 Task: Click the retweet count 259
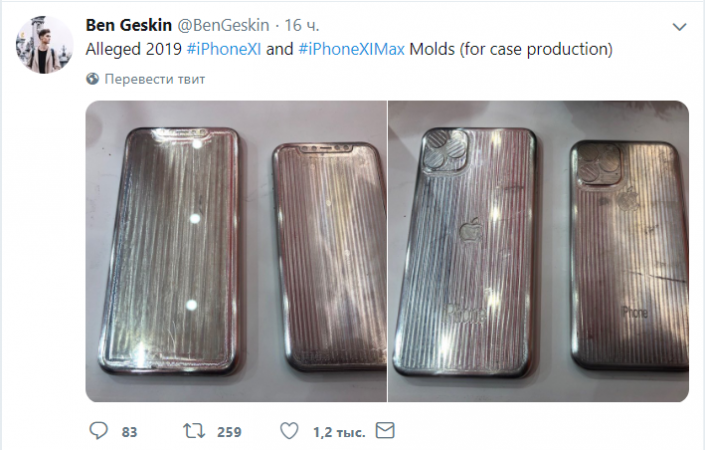229,432
